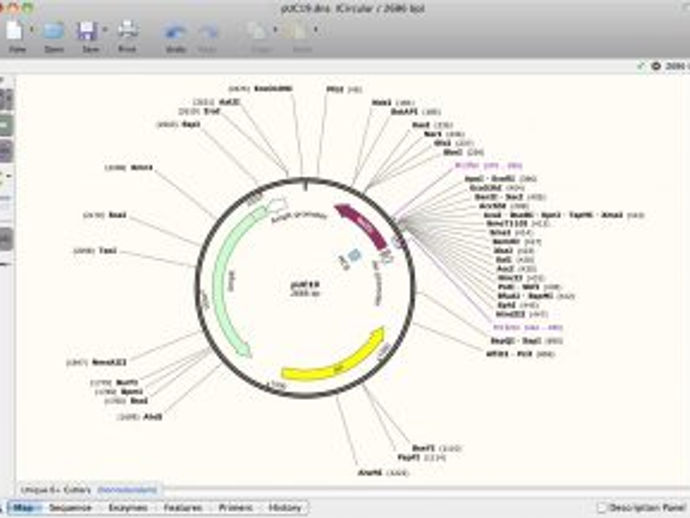This screenshot has height=518, width=690.
Task: Expand the Save options dropdown arrow
Action: click(105, 30)
